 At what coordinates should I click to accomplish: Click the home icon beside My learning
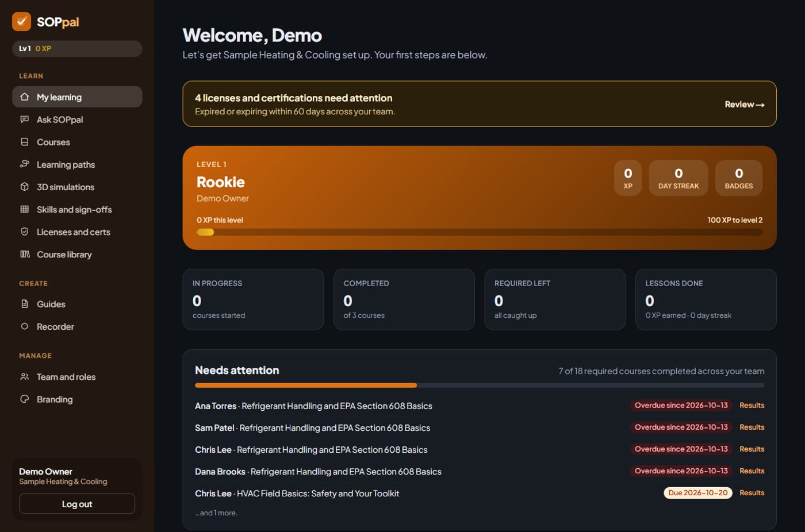[25, 97]
